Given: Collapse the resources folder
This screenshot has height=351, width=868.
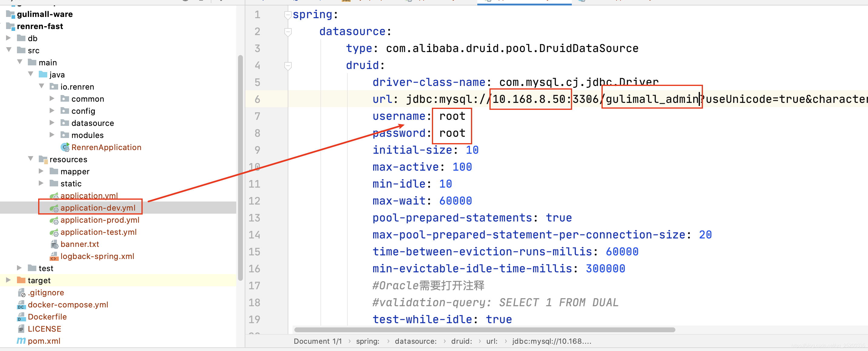Looking at the screenshot, I should pyautogui.click(x=31, y=159).
